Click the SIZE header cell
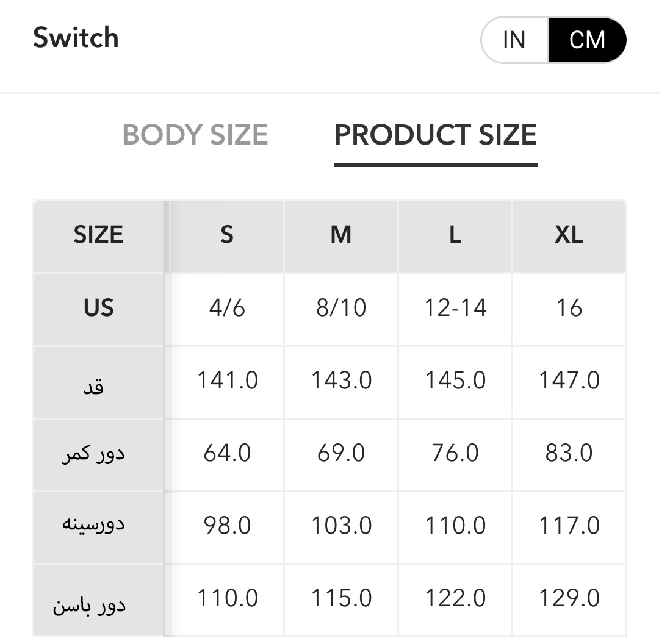659x644 pixels. point(98,235)
